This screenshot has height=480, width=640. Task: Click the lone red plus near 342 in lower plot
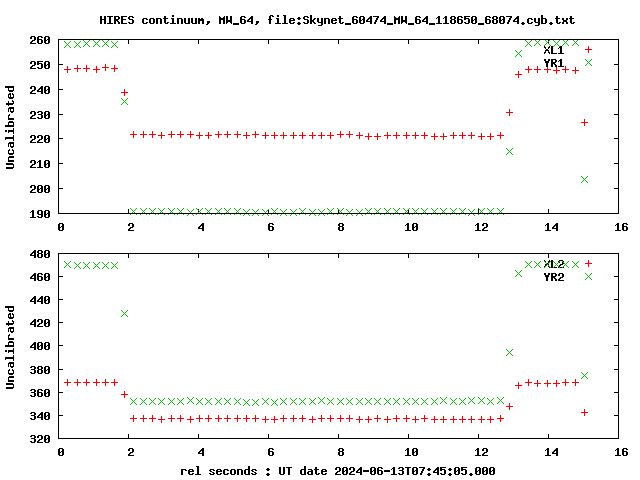coord(584,413)
